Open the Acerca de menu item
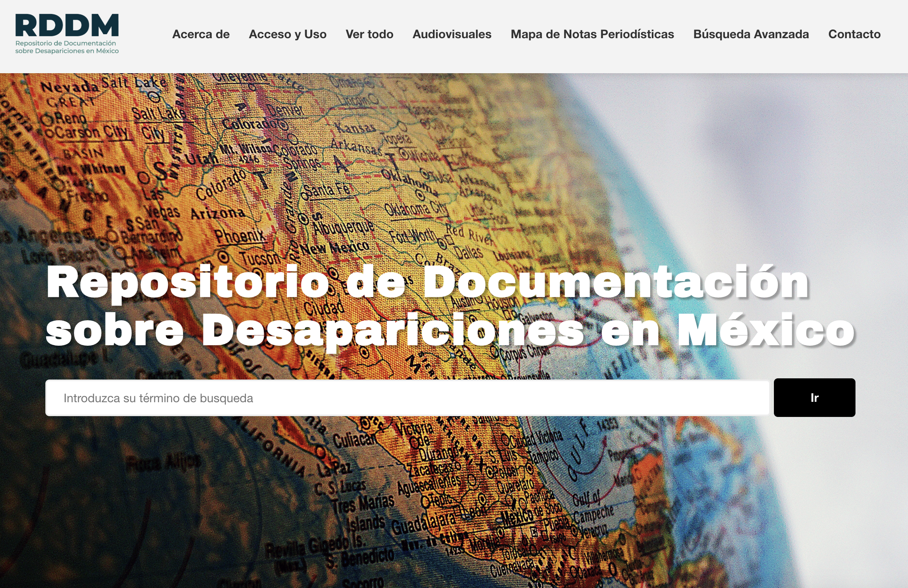The width and height of the screenshot is (908, 588). [201, 34]
